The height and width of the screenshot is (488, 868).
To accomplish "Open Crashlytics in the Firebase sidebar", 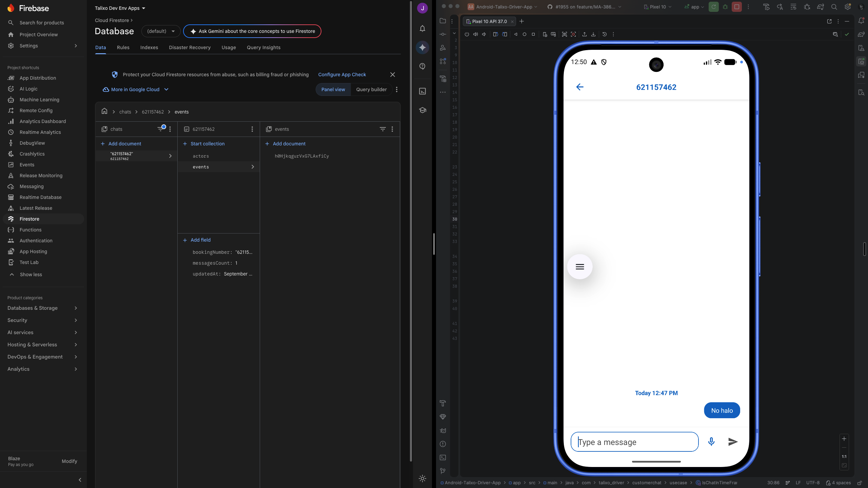I will [32, 154].
